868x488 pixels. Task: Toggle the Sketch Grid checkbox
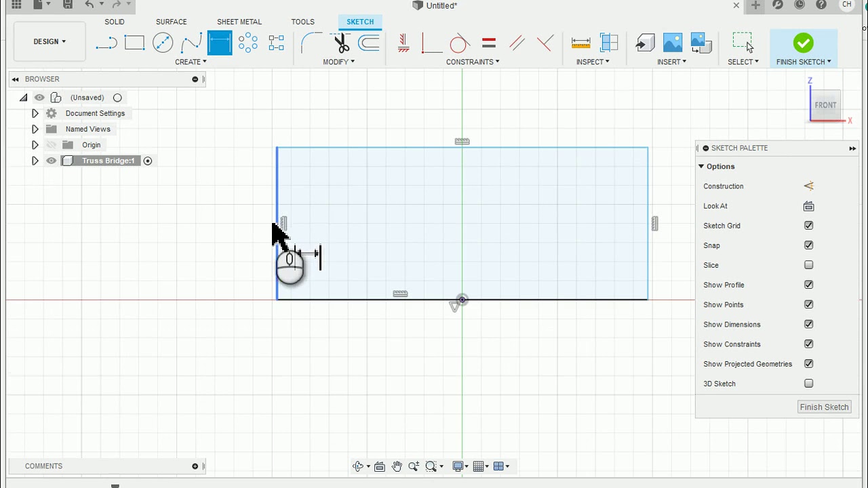pyautogui.click(x=808, y=226)
